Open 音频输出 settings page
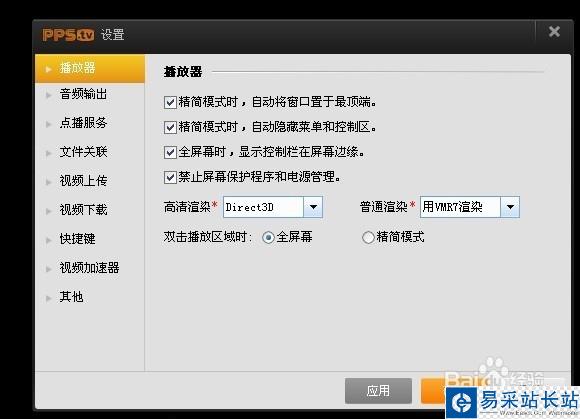This screenshot has height=419, width=580. tap(83, 94)
